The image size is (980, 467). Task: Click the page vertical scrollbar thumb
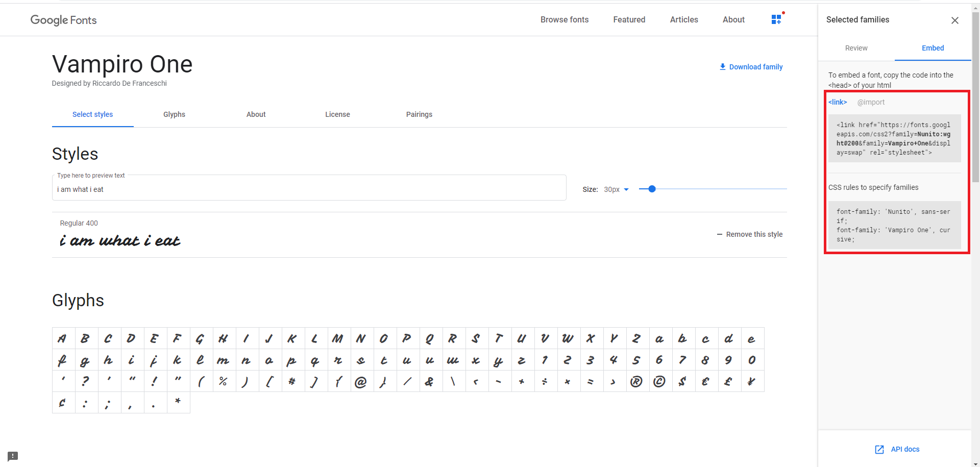[975, 97]
